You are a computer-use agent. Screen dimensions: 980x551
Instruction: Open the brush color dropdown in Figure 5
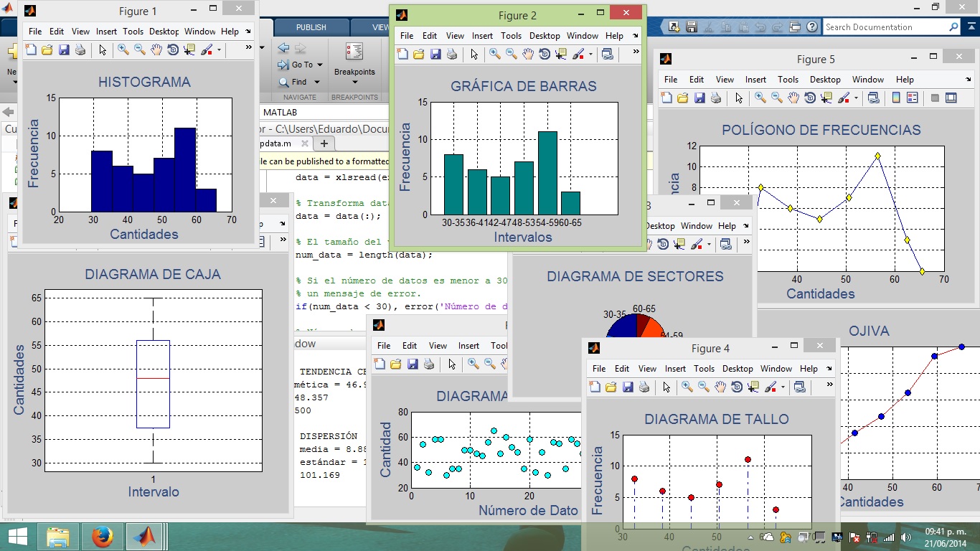[856, 98]
